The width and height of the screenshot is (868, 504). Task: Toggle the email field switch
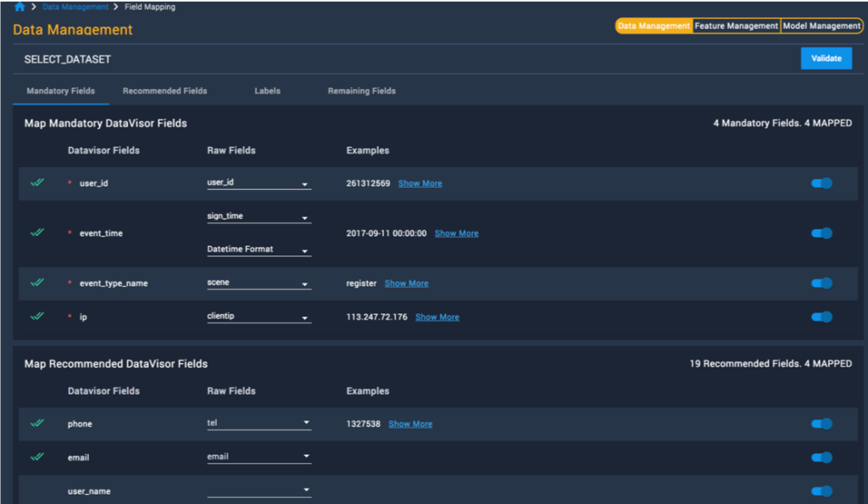(821, 457)
